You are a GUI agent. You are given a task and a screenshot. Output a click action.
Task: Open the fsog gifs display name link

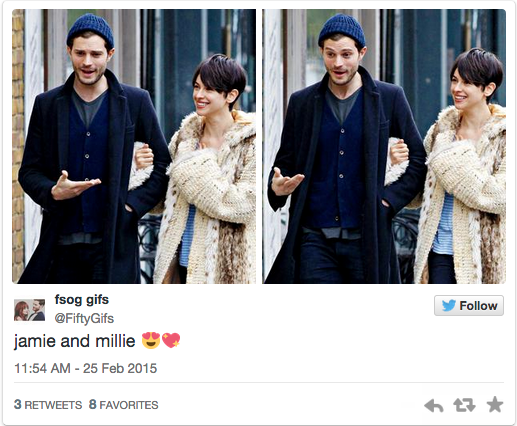(x=82, y=300)
